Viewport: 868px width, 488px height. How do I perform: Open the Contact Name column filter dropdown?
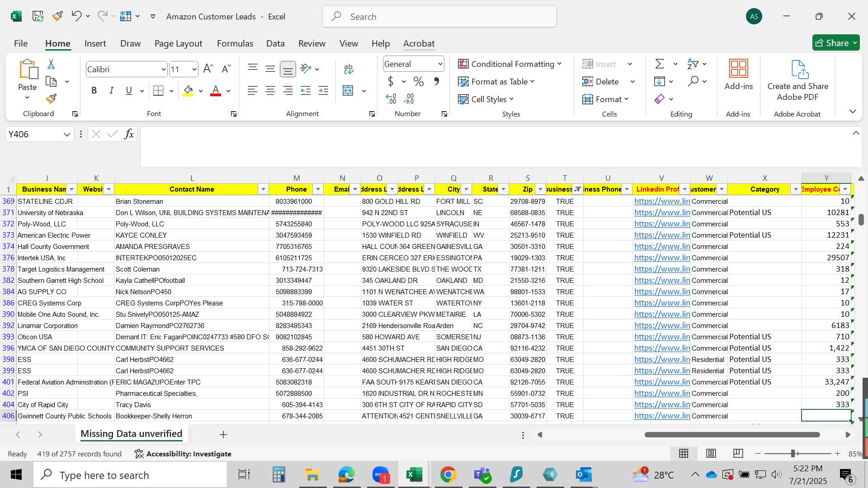point(263,189)
